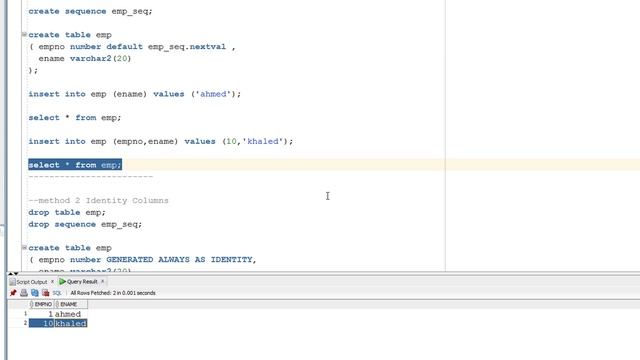Click the line with 'emp_seq.nextval'
The image size is (640, 360).
coord(132,47)
